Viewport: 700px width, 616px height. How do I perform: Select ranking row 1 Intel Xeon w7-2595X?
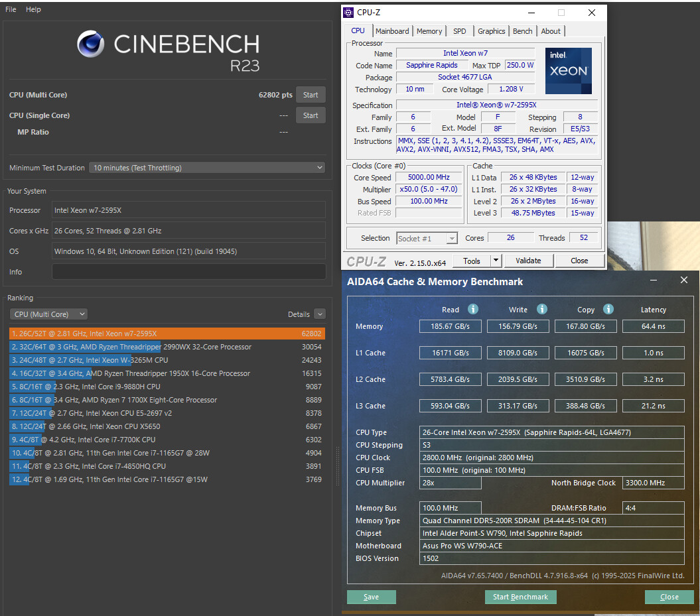pyautogui.click(x=167, y=334)
